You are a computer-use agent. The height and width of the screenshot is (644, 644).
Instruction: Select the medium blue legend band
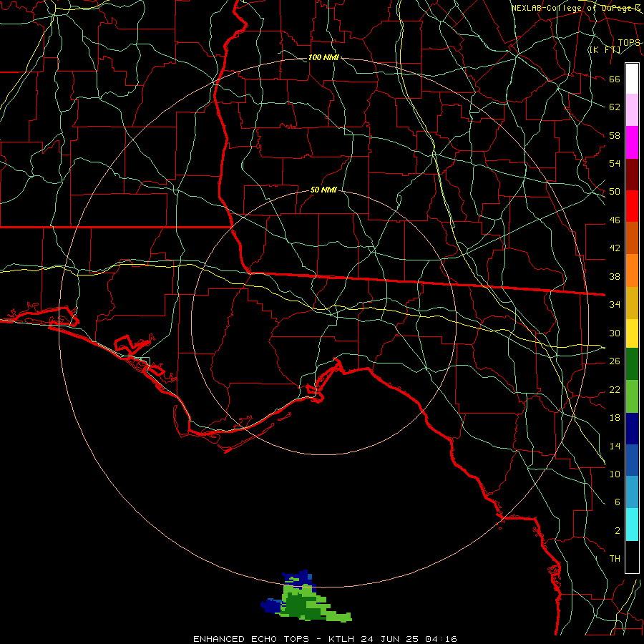point(632,460)
